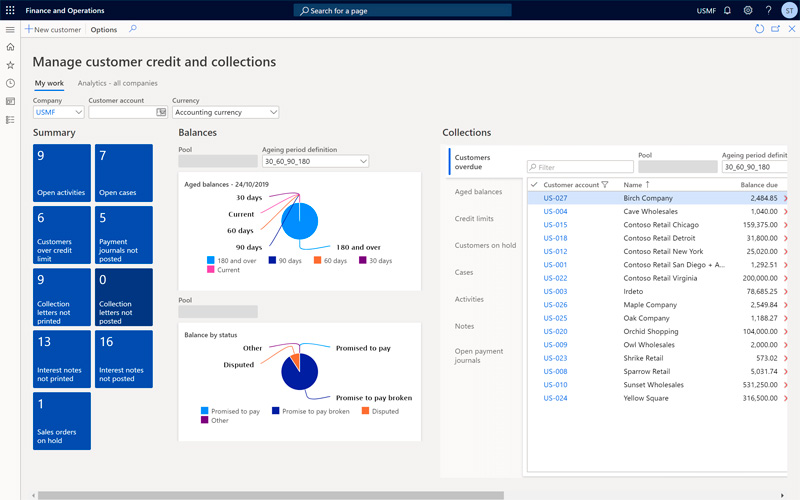
Task: Close the workspace with X icon
Action: (792, 29)
